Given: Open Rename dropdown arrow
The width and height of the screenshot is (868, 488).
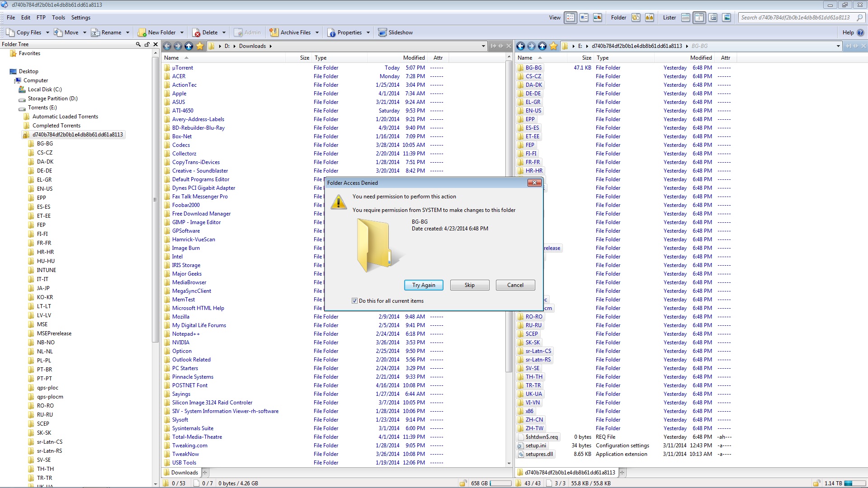Looking at the screenshot, I should tap(127, 33).
